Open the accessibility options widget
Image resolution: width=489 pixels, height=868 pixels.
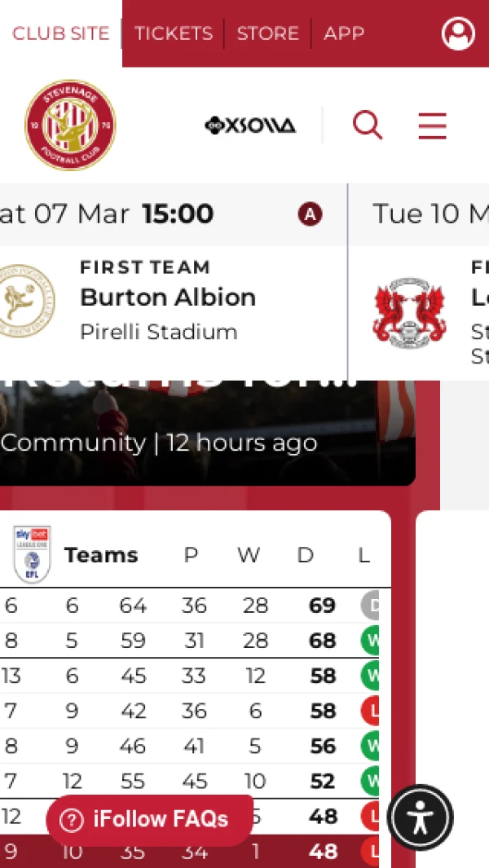tap(420, 817)
